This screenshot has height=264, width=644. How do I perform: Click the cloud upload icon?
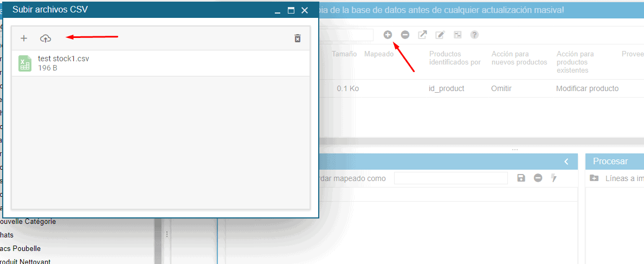coord(46,38)
